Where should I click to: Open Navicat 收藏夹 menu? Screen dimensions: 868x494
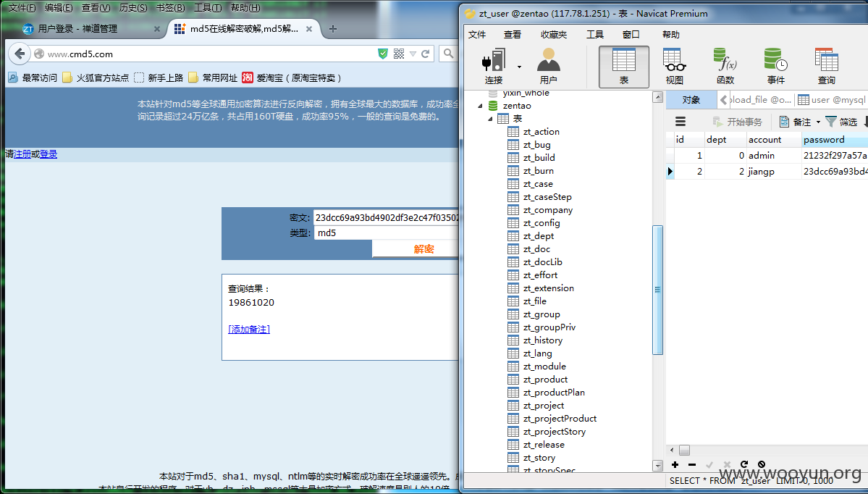pyautogui.click(x=554, y=34)
